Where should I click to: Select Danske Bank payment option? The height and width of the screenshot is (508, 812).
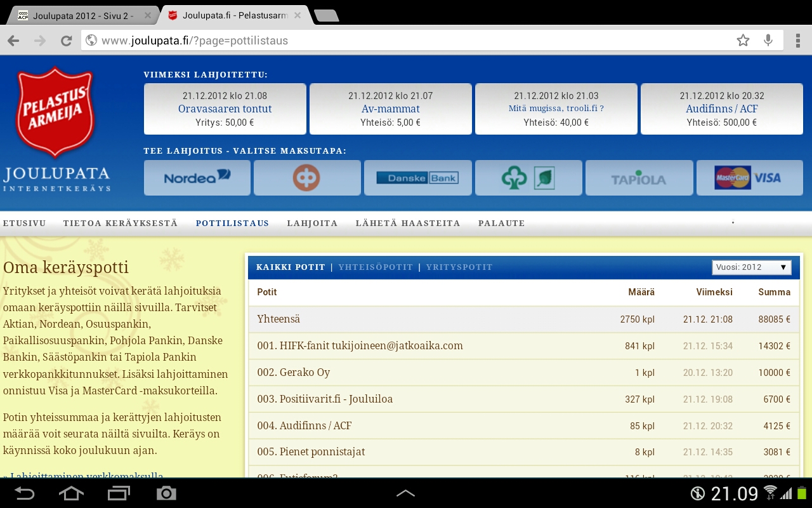click(417, 178)
